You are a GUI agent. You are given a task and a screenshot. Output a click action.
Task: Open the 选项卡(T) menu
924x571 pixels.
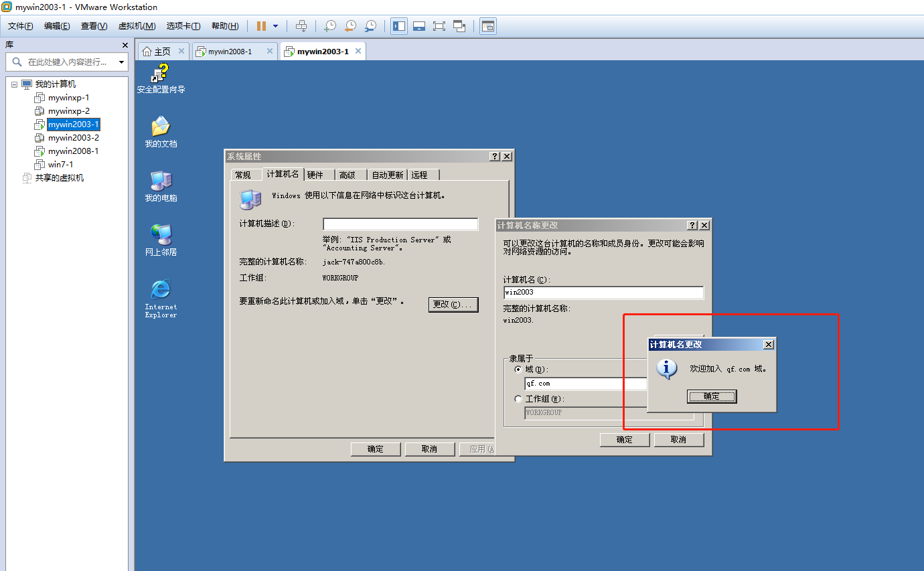(183, 26)
